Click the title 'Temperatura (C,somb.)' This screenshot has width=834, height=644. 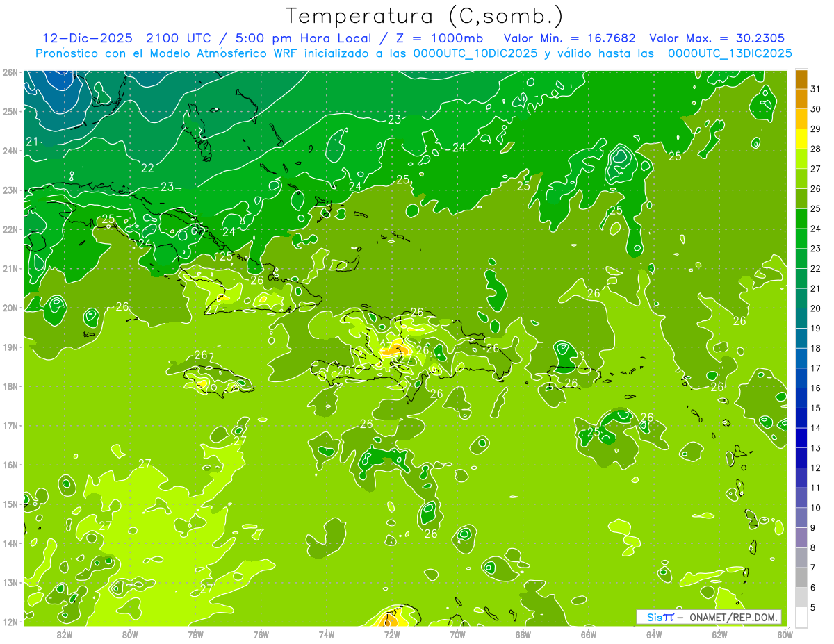pyautogui.click(x=424, y=17)
